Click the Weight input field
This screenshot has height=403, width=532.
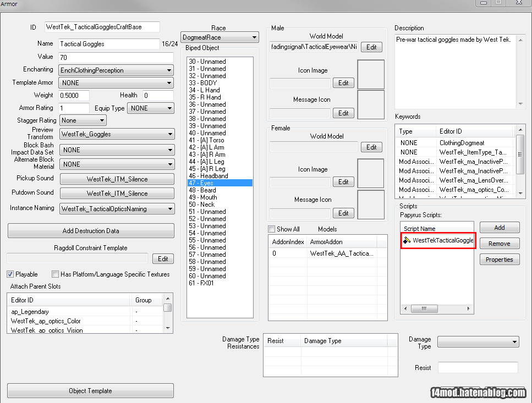point(74,95)
